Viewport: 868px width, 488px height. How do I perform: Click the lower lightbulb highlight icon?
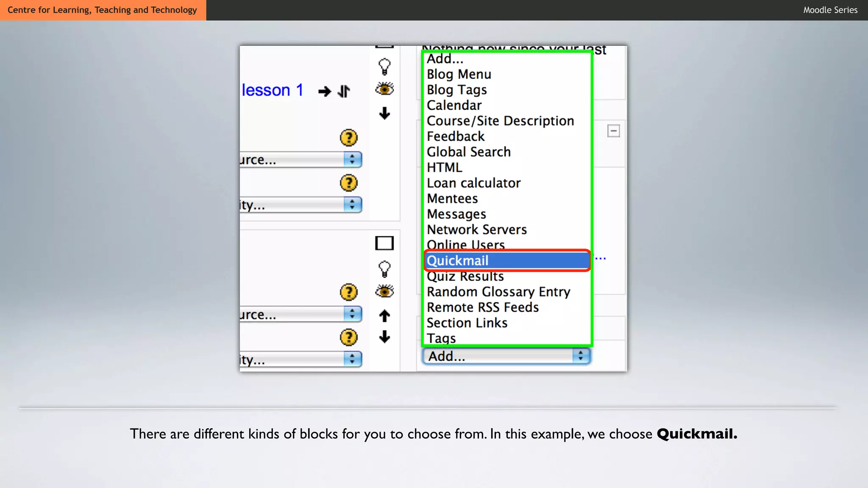click(384, 269)
